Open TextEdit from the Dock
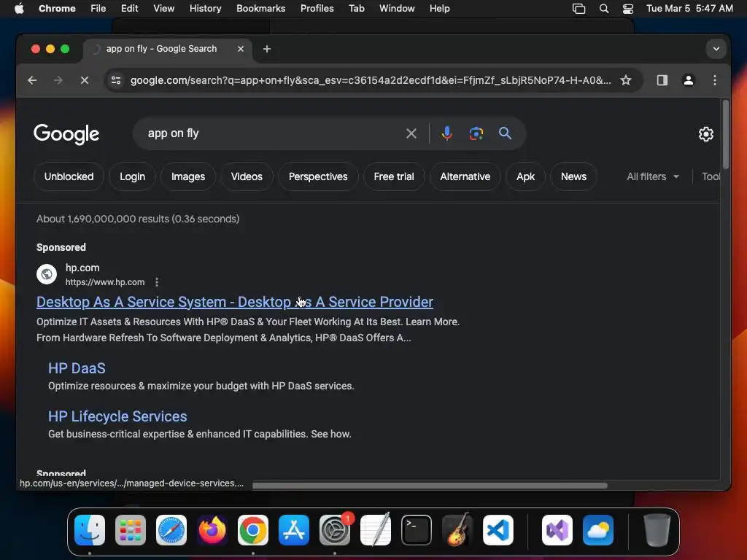Screen dimensions: 747x560 point(376,530)
